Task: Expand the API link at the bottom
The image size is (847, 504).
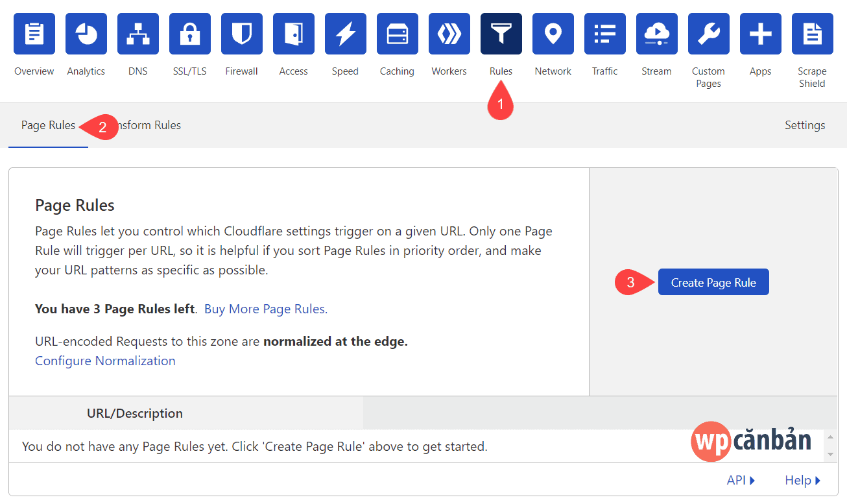Action: click(741, 480)
